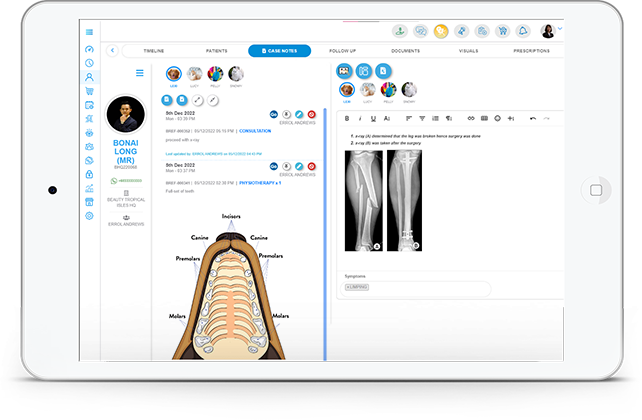Open the CONSULTATION link
The height and width of the screenshot is (420, 642).
(255, 131)
